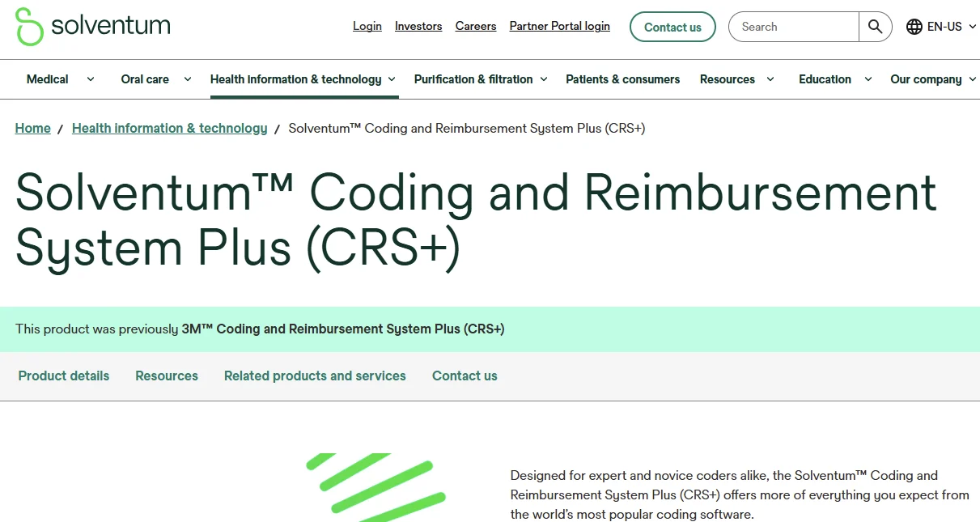
Task: Select the Contact us section tab
Action: [x=465, y=376]
